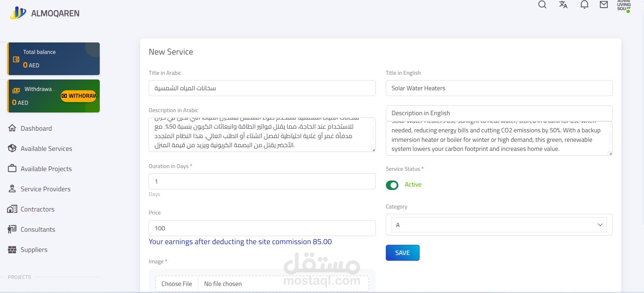Click the Choose File button
This screenshot has height=293, width=644.
[x=177, y=284]
